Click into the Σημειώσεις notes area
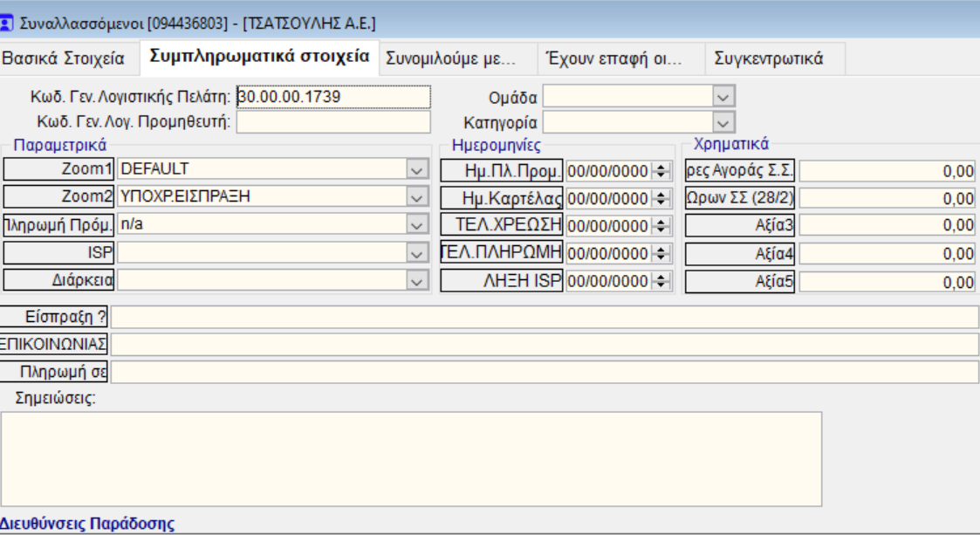The height and width of the screenshot is (535, 980). coord(410,458)
